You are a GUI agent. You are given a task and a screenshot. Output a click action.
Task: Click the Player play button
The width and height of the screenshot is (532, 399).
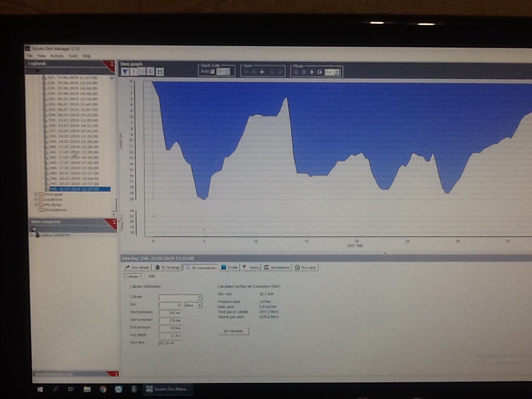coord(312,72)
